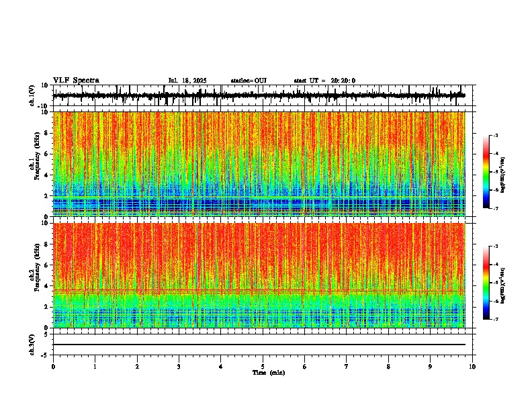Click time axis tick label "1"

[95, 367]
